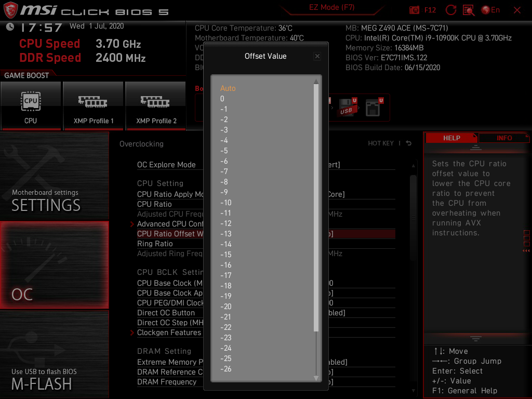Select Auto in the Offset Value list
Viewport: 532px width, 399px height.
(228, 88)
